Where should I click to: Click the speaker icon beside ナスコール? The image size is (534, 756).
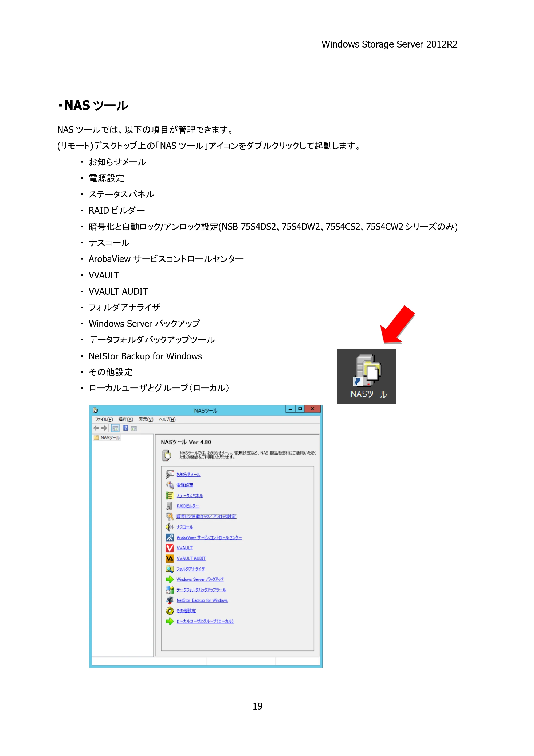tap(170, 527)
